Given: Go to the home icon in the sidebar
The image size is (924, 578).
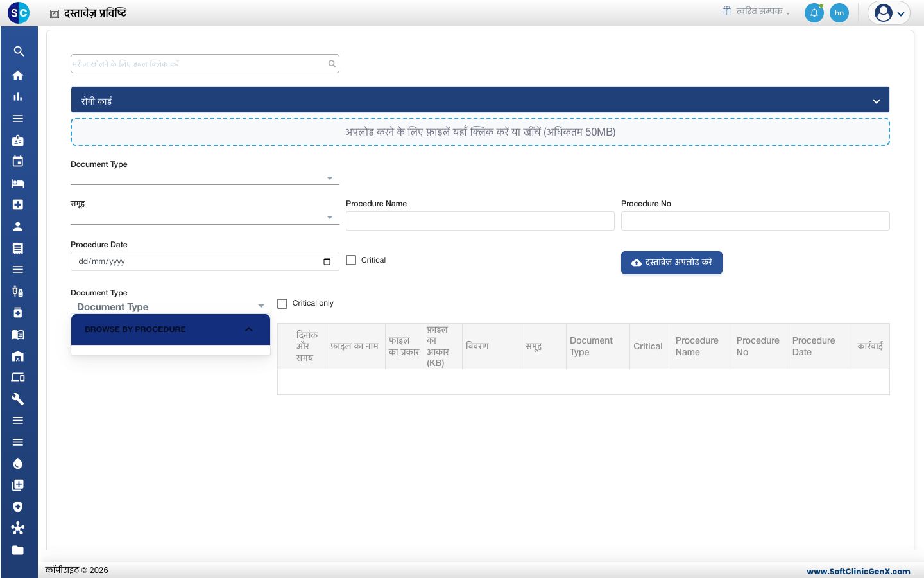Looking at the screenshot, I should point(18,75).
